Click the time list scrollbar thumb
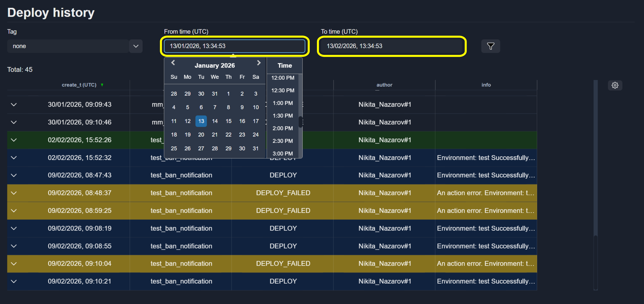 pyautogui.click(x=300, y=122)
